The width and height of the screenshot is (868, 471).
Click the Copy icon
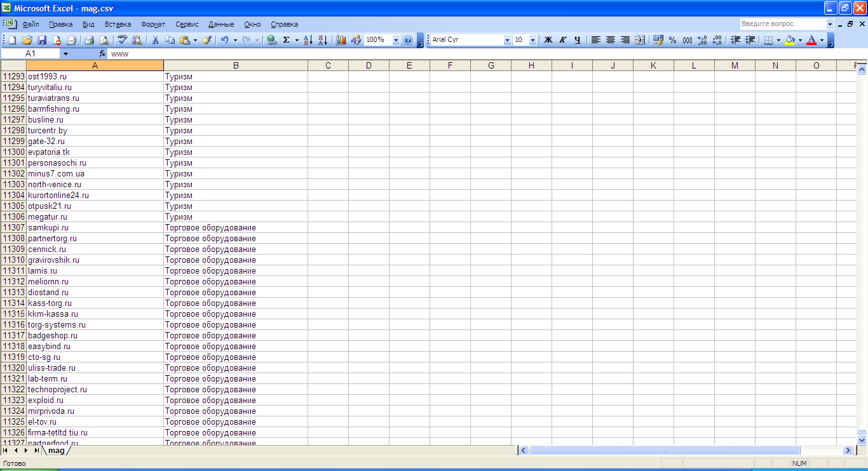(170, 40)
